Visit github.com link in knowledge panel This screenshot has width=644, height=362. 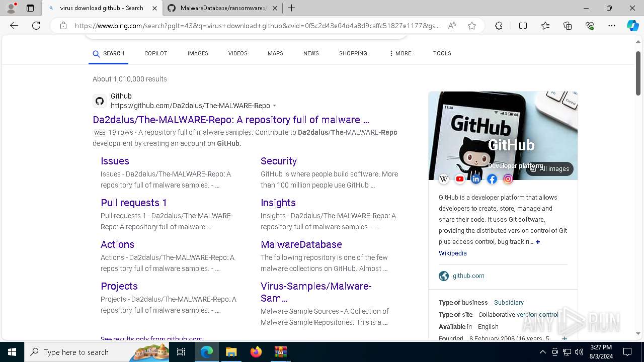click(x=468, y=276)
